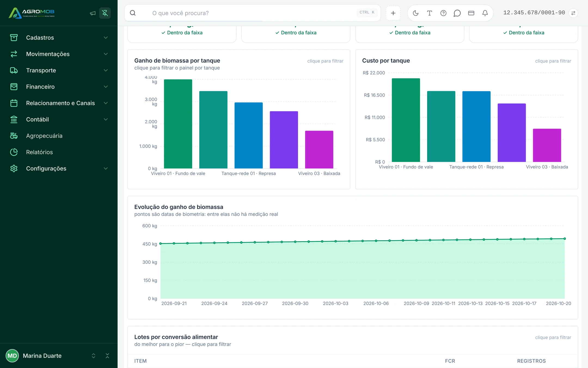The height and width of the screenshot is (368, 588).
Task: Click the tallest green biomassa bar
Action: 178,124
